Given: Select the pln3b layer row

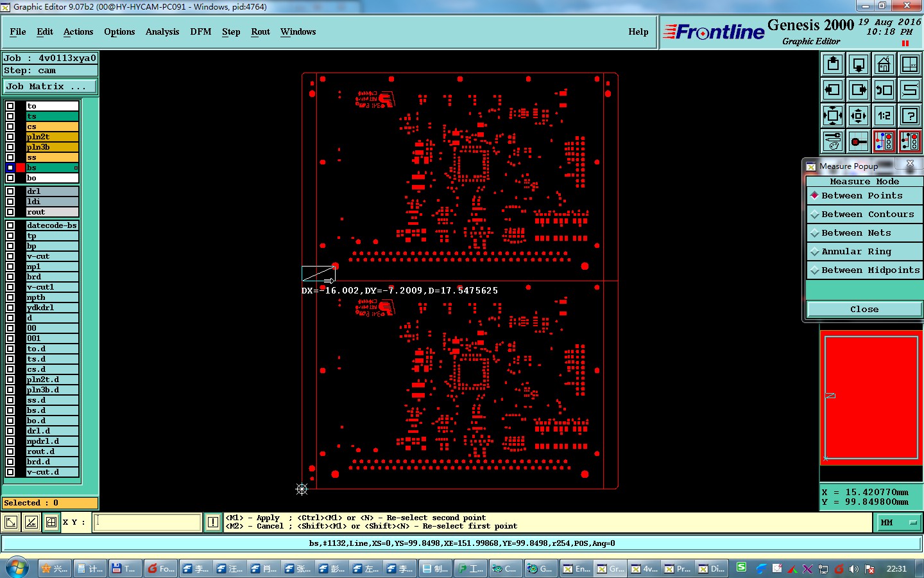Looking at the screenshot, I should coord(52,147).
